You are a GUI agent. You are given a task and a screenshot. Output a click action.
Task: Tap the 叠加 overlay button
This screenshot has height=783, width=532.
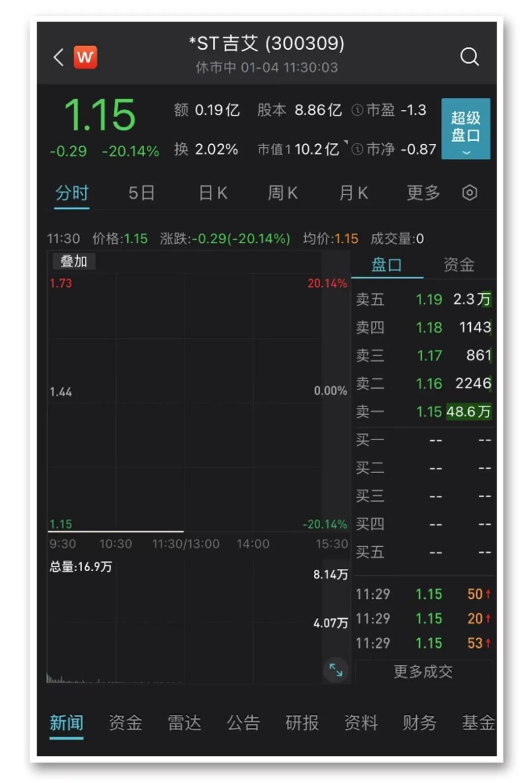coord(74,261)
